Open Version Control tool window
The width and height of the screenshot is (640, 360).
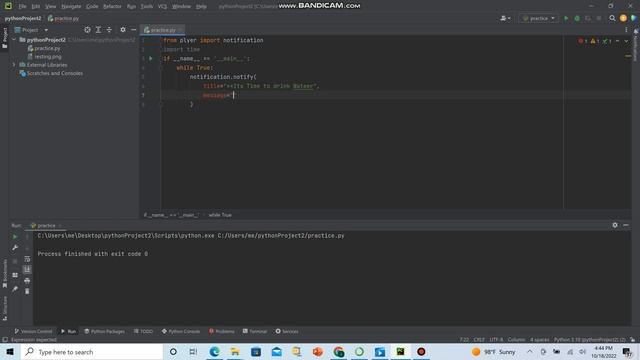33,331
